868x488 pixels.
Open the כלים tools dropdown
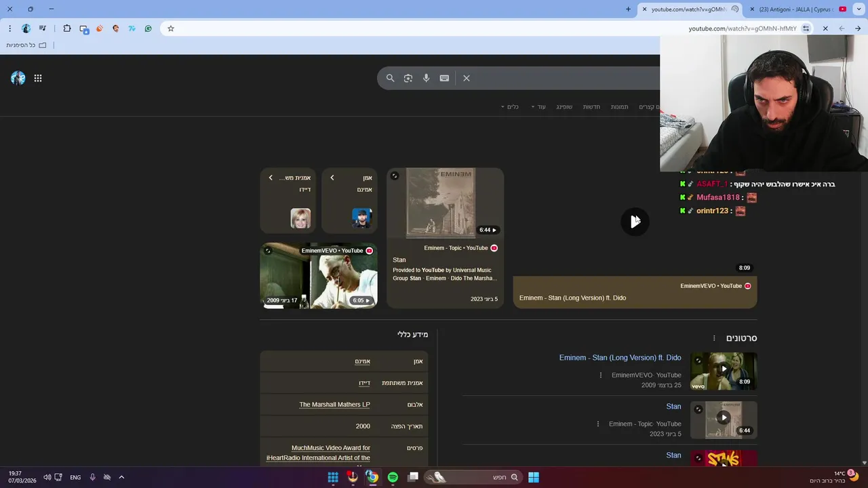510,107
